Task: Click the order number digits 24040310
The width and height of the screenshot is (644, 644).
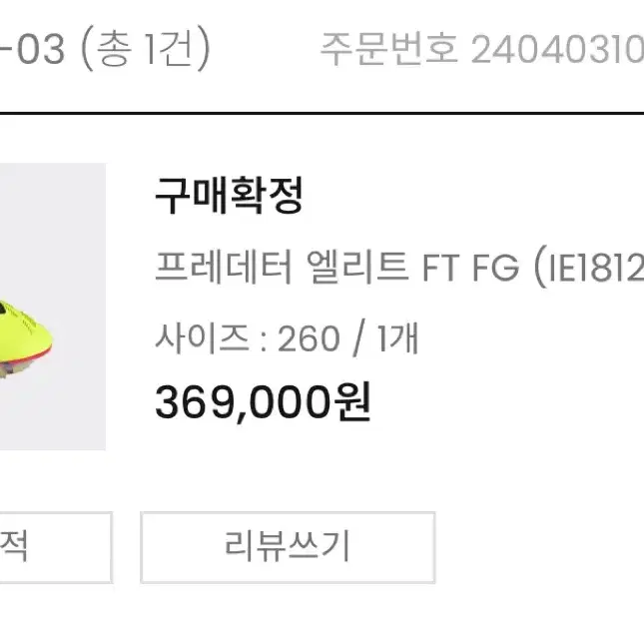Action: pyautogui.click(x=557, y=50)
